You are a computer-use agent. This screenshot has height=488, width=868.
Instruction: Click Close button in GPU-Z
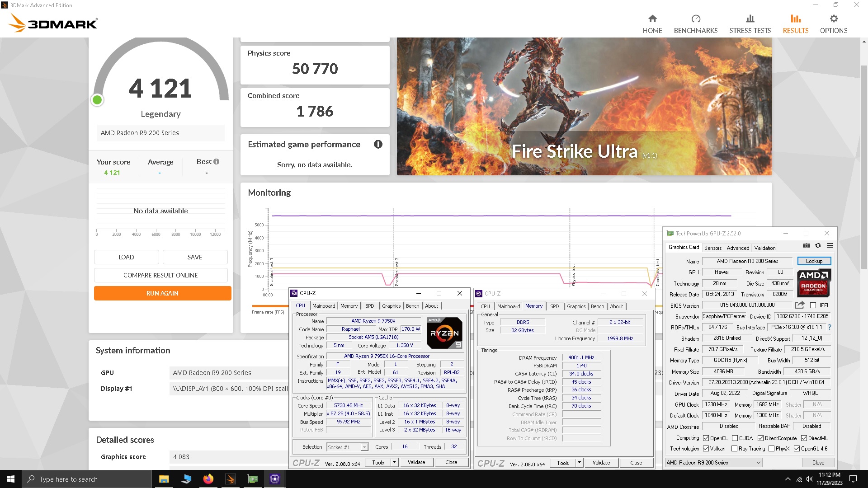(818, 463)
